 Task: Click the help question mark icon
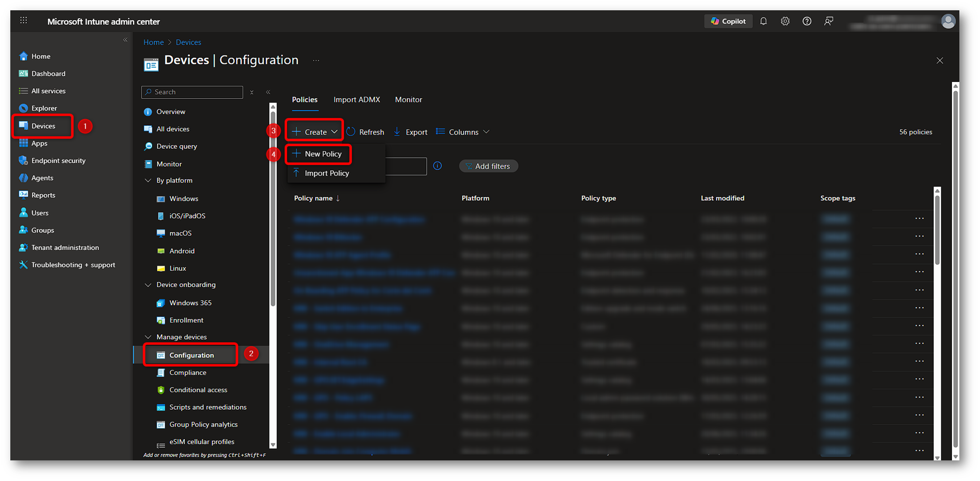[x=807, y=21]
